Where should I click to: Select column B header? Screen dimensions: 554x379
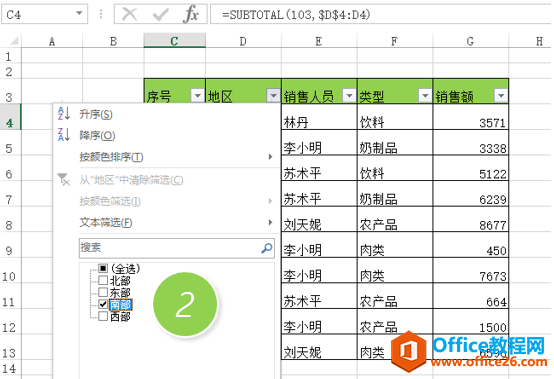(x=113, y=41)
